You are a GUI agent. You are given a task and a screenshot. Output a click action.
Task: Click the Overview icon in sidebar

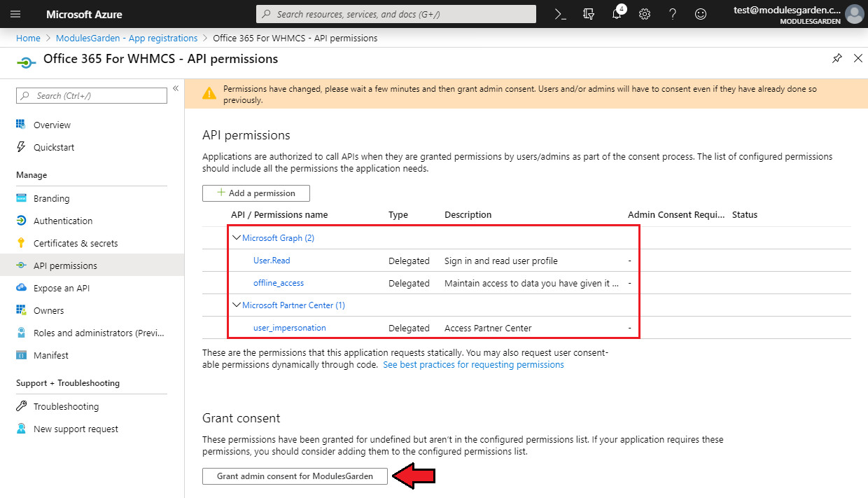click(21, 125)
